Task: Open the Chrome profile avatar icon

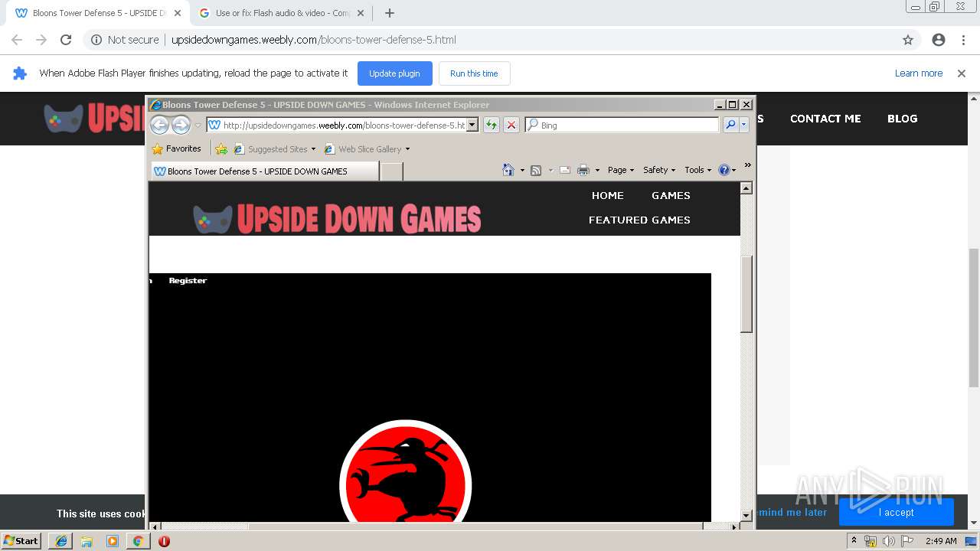Action: tap(939, 40)
